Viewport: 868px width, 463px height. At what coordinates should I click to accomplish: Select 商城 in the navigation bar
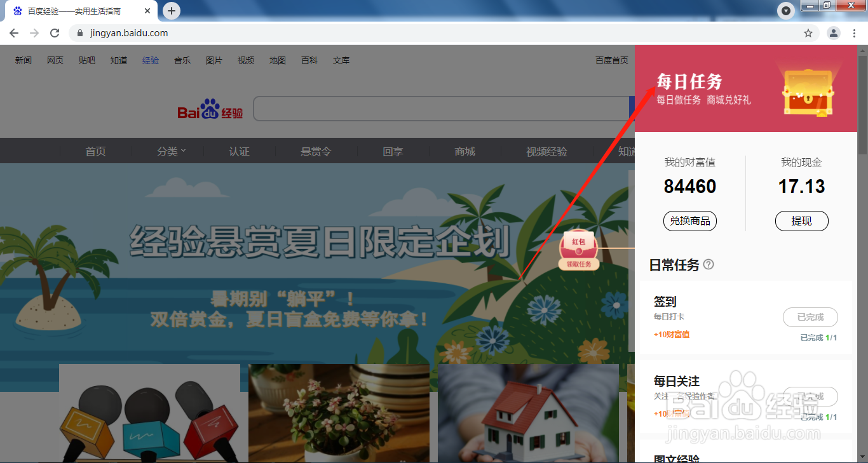pos(465,152)
